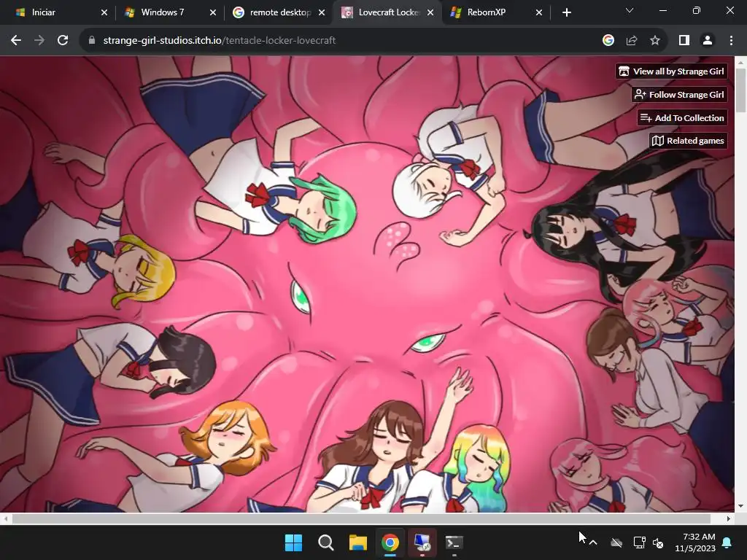This screenshot has height=560, width=747.
Task: Go back to previous page
Action: [16, 41]
